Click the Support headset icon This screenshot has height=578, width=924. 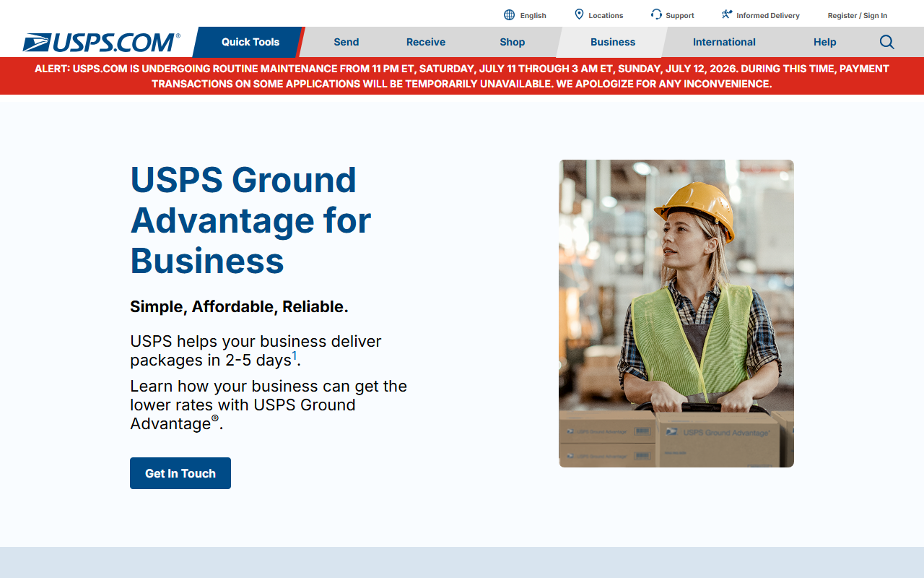pos(656,14)
